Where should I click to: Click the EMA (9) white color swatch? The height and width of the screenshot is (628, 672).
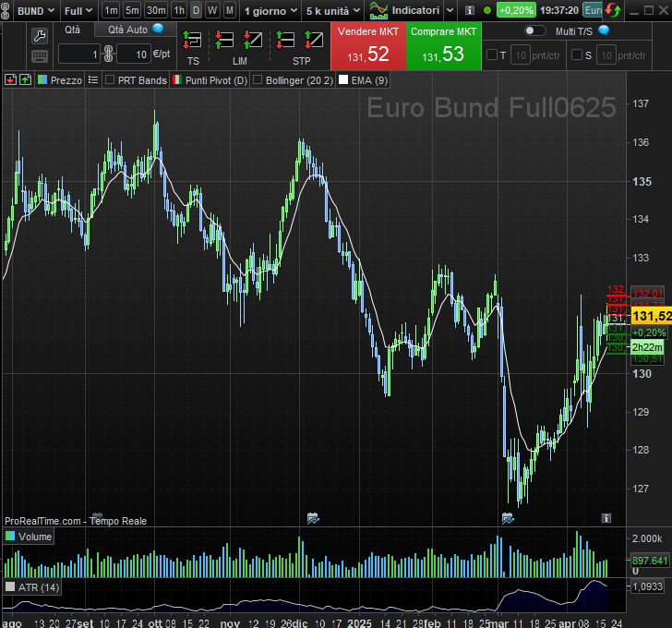(343, 80)
